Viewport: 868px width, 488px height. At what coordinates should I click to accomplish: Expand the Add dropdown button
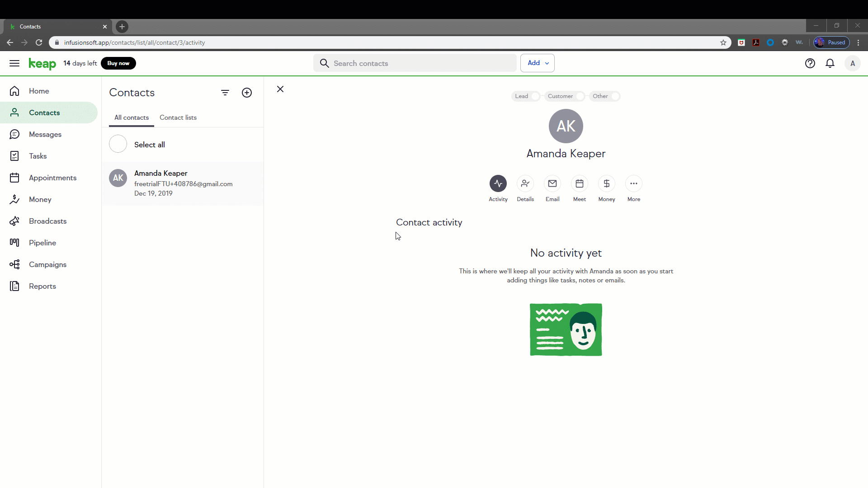(537, 63)
